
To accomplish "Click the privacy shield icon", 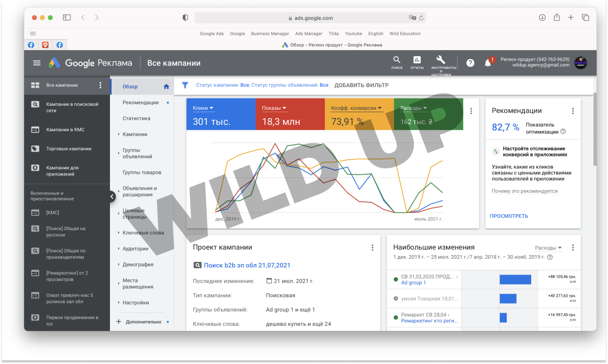I will (185, 18).
